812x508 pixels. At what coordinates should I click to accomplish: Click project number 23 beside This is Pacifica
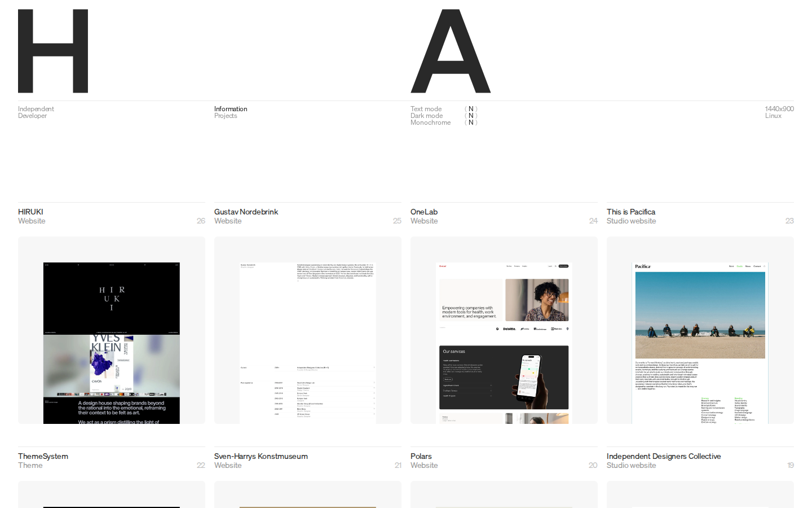click(x=789, y=221)
